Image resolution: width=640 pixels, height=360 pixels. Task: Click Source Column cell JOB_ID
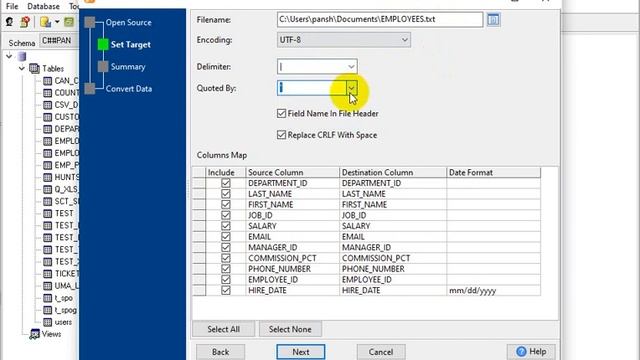pos(292,215)
